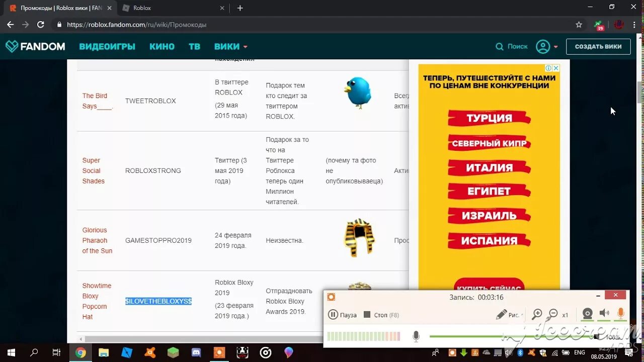Open a new browser tab
This screenshot has height=362, width=644.
pos(240,8)
